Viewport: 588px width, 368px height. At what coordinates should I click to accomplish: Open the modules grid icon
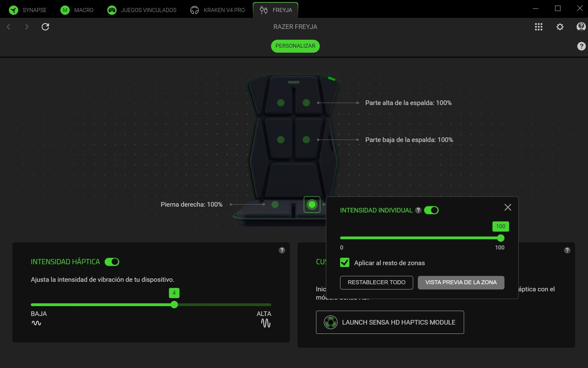[539, 27]
